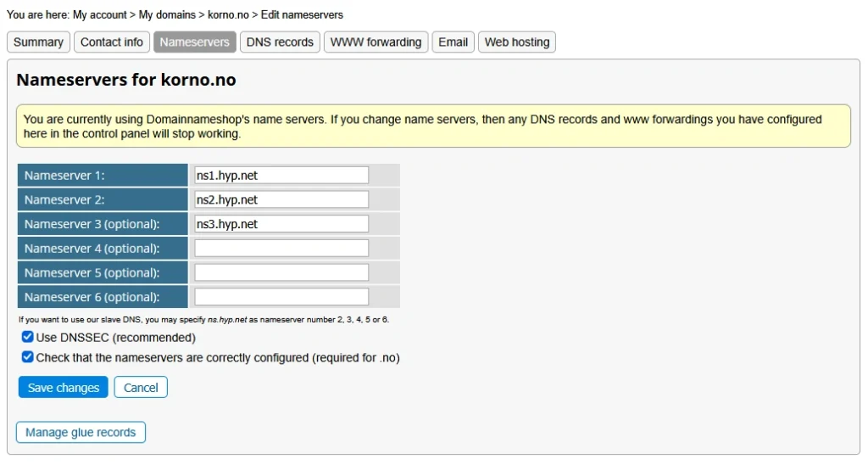868x465 pixels.
Task: Click the Nameserver 1: label
Action: coord(64,176)
